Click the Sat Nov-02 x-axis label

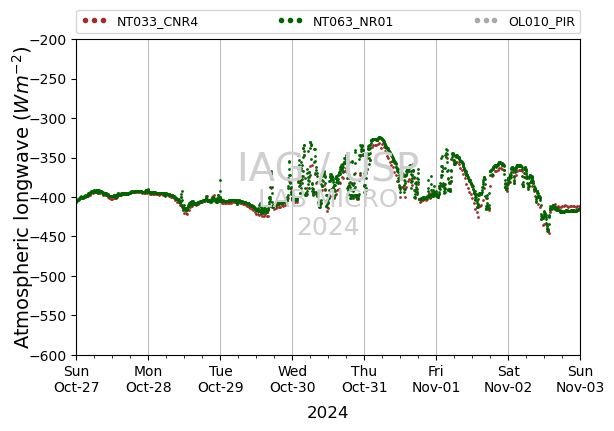click(508, 379)
